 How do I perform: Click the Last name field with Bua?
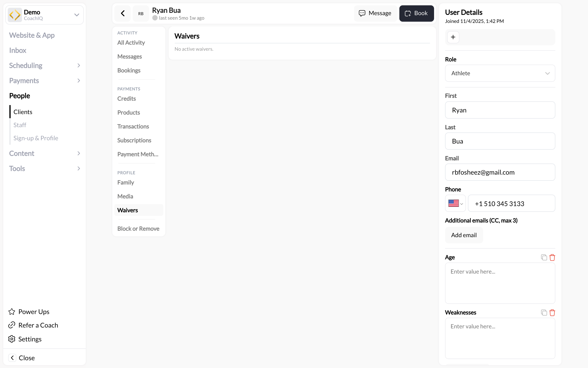point(500,141)
